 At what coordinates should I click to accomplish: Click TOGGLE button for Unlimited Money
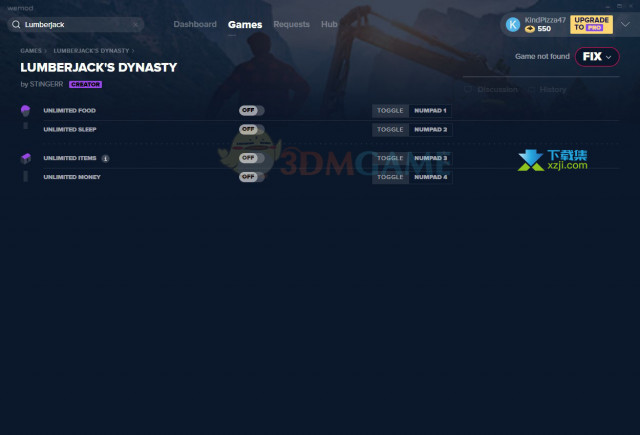[x=390, y=177]
